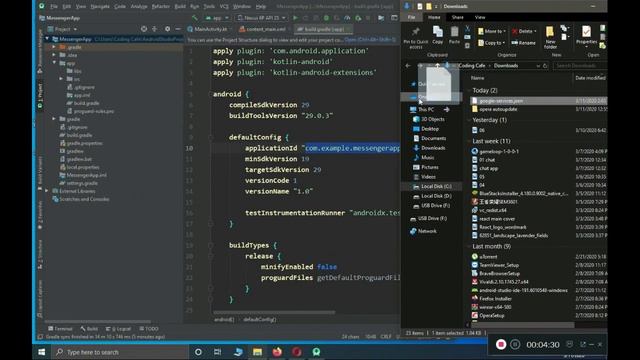640x360 pixels.
Task: Open the Move to dropdown in Explorer
Action: (x=491, y=31)
